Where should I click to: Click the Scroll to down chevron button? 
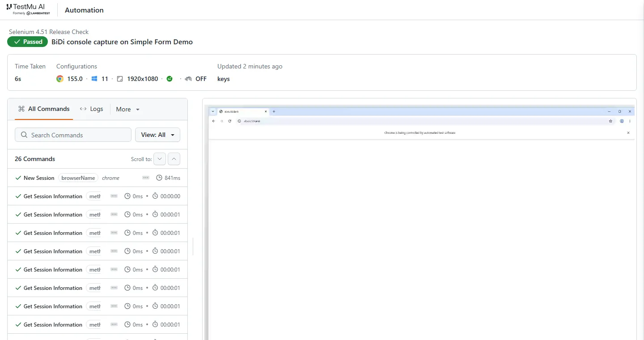pos(160,159)
